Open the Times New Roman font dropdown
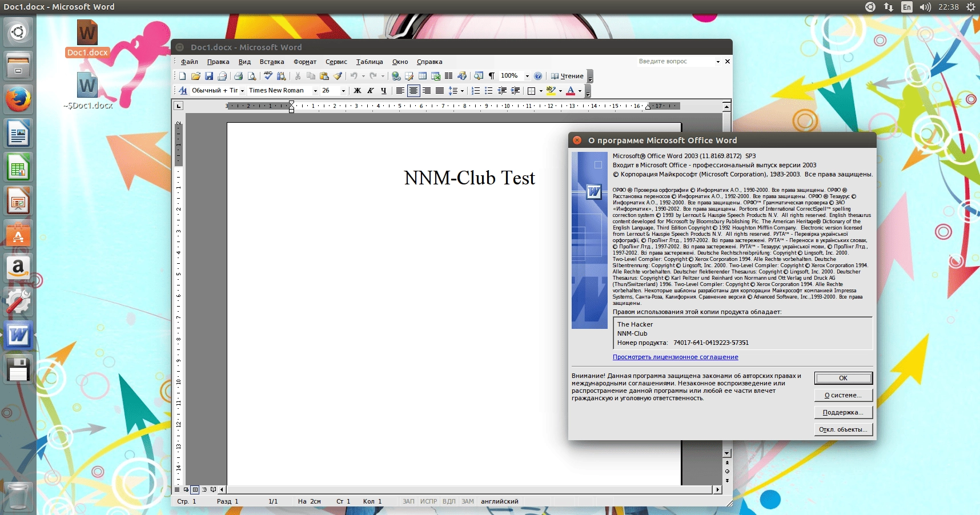Viewport: 980px width, 515px height. pyautogui.click(x=315, y=91)
